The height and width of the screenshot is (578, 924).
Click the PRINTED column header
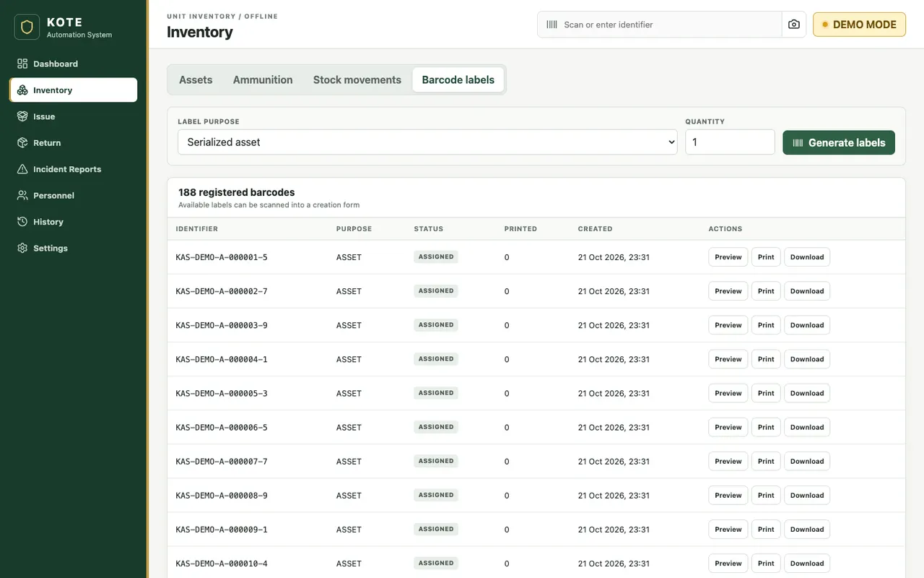tap(520, 229)
